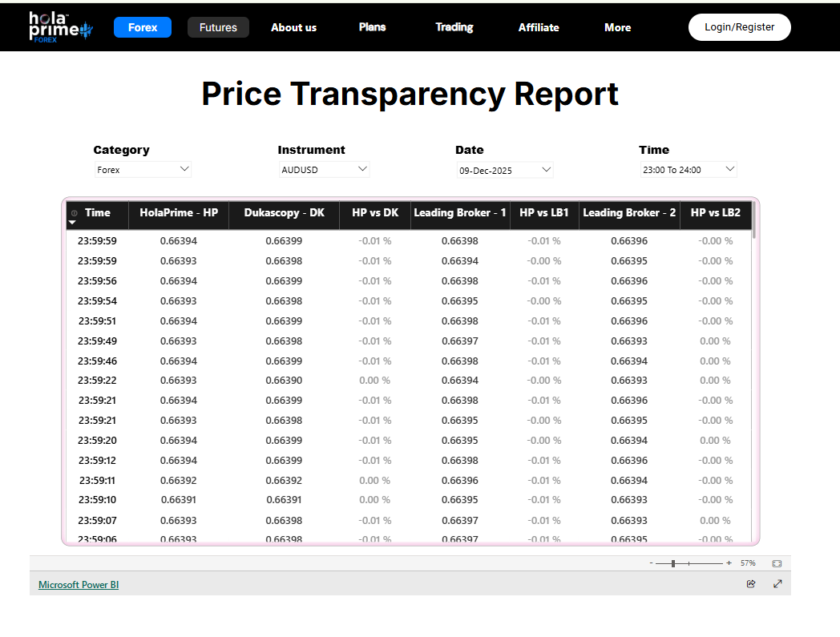This screenshot has height=637, width=840.
Task: Open the About us menu
Action: [293, 27]
